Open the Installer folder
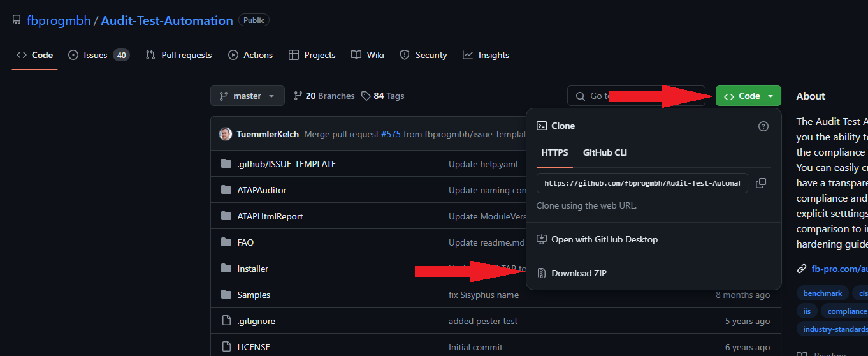Viewport: 868px width, 356px height. coord(253,269)
